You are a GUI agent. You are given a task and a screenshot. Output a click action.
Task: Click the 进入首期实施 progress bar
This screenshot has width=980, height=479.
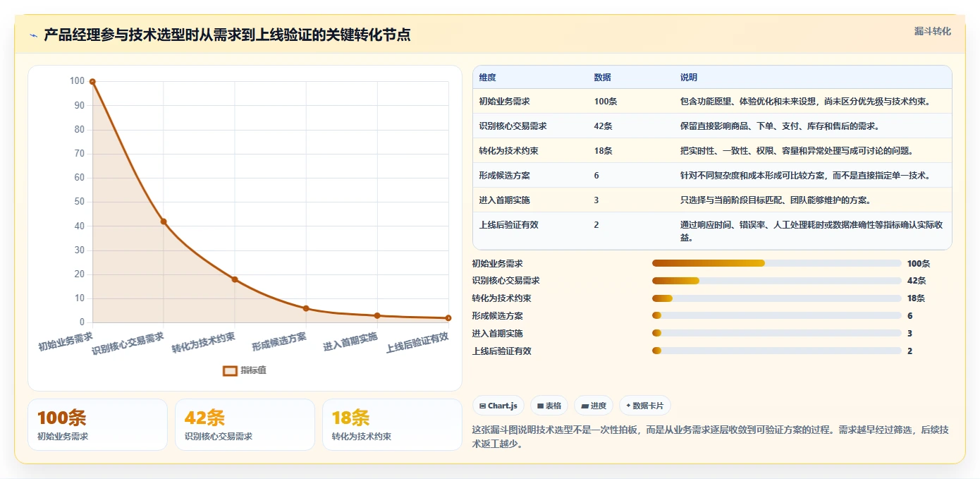[x=777, y=333]
